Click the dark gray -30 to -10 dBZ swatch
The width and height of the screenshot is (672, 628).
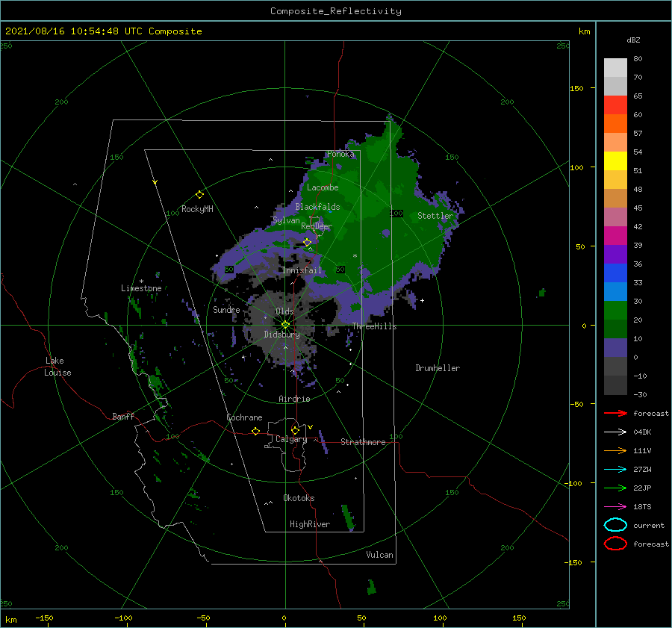coord(615,385)
